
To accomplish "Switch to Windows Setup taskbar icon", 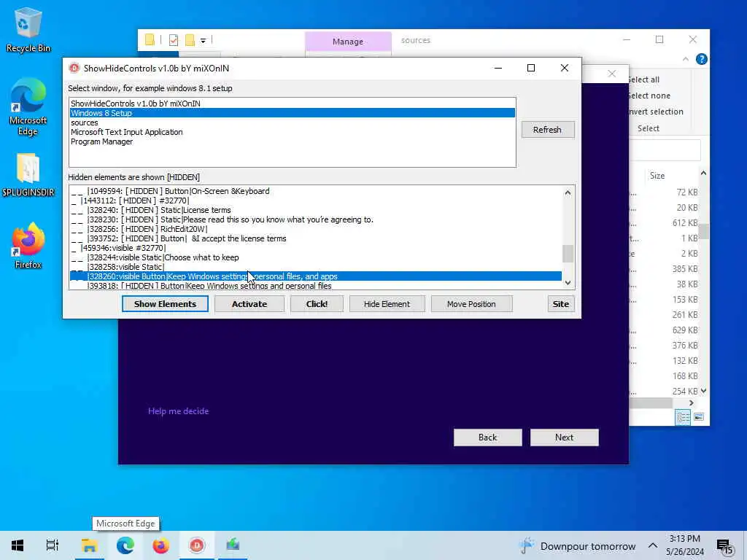I will 233,545.
